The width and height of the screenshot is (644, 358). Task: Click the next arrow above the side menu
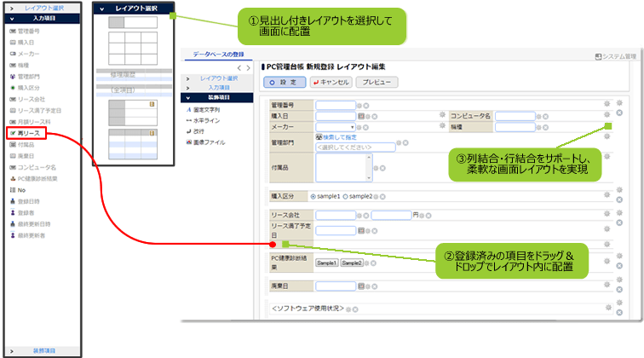pyautogui.click(x=248, y=68)
